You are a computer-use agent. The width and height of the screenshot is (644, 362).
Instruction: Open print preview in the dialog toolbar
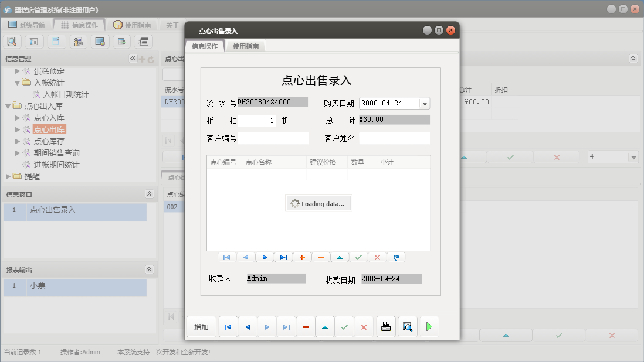407,326
